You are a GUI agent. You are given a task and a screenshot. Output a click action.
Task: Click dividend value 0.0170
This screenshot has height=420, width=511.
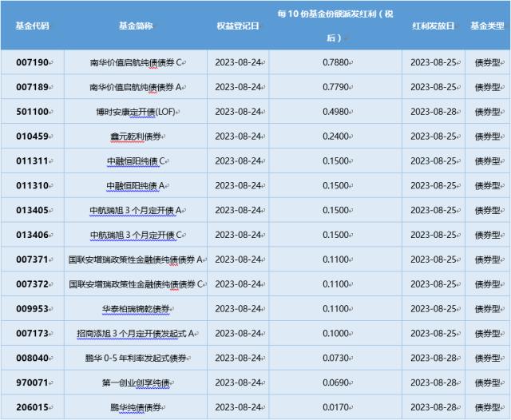[335, 407]
